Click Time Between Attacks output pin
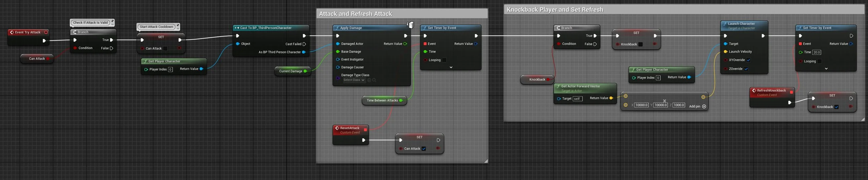Viewport: 868px width, 180px height. [401, 100]
